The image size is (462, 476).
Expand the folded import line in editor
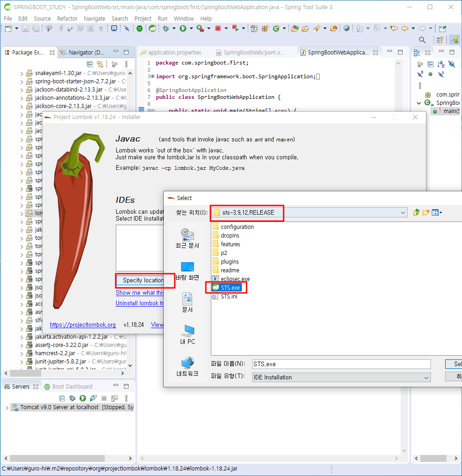pyautogui.click(x=153, y=76)
